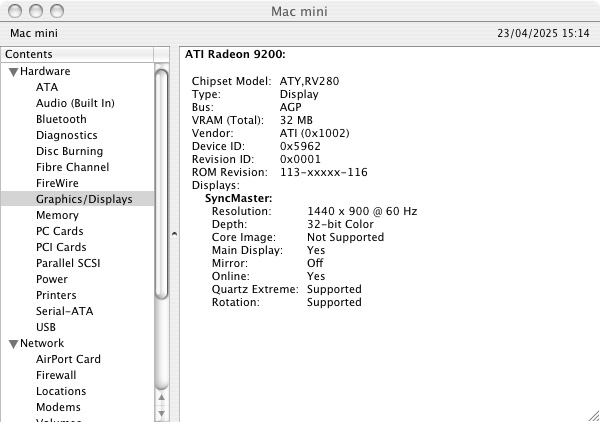600x422 pixels.
Task: Select the Graphics/Displays row
Action: tap(83, 199)
